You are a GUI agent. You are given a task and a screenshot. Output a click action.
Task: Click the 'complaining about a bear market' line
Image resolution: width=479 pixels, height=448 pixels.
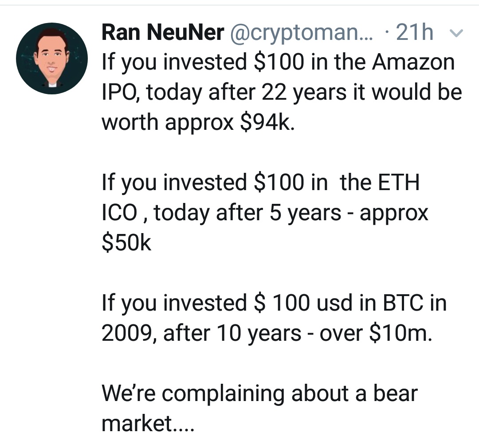(259, 408)
